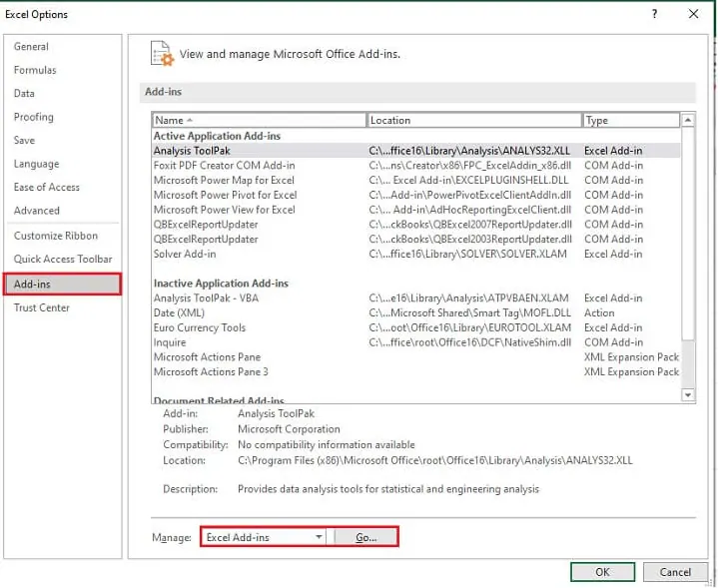
Task: Click the EUROTOOL.XLAM location cell
Action: pyautogui.click(x=469, y=327)
